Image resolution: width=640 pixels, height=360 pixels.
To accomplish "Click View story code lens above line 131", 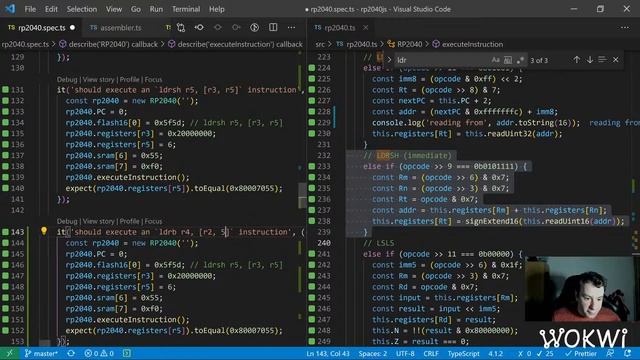I will pos(98,79).
